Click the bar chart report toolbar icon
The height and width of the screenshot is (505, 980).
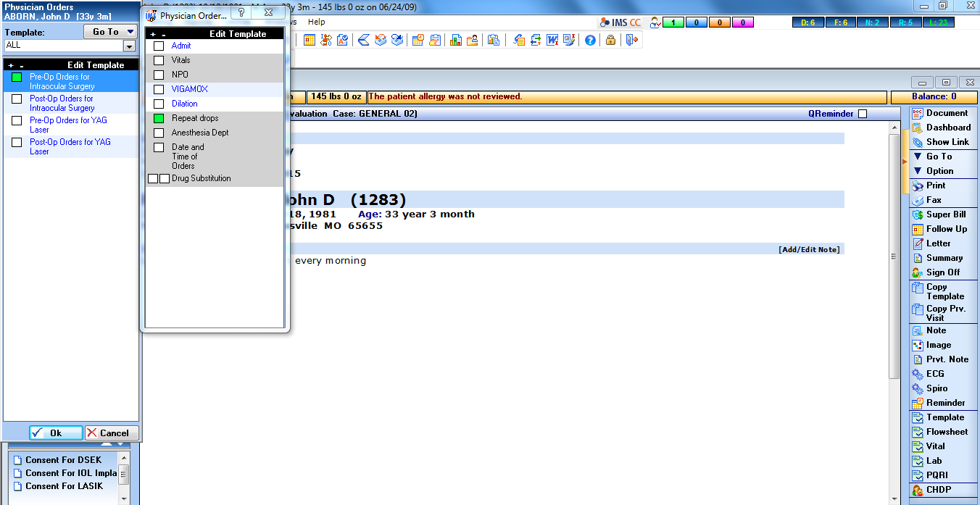[455, 40]
